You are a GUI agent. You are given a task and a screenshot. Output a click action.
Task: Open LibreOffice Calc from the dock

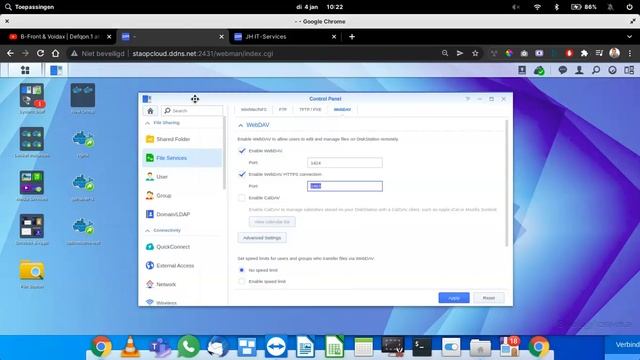click(334, 347)
